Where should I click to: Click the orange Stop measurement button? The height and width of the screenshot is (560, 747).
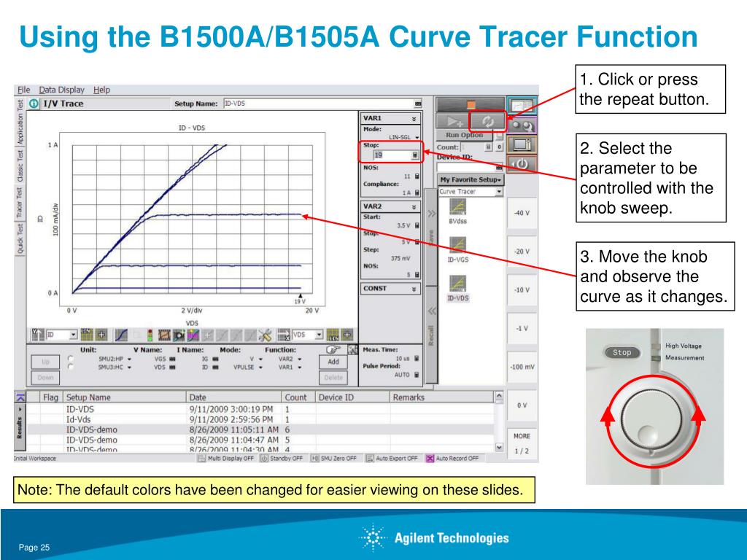(471, 104)
